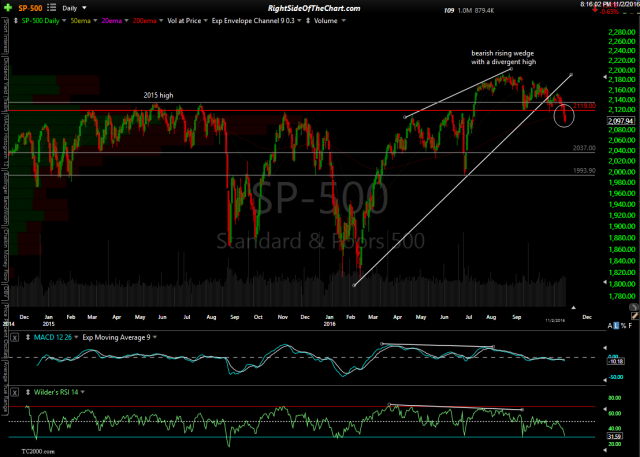Click the green plus add chart icon
The image size is (640, 457).
8,7
